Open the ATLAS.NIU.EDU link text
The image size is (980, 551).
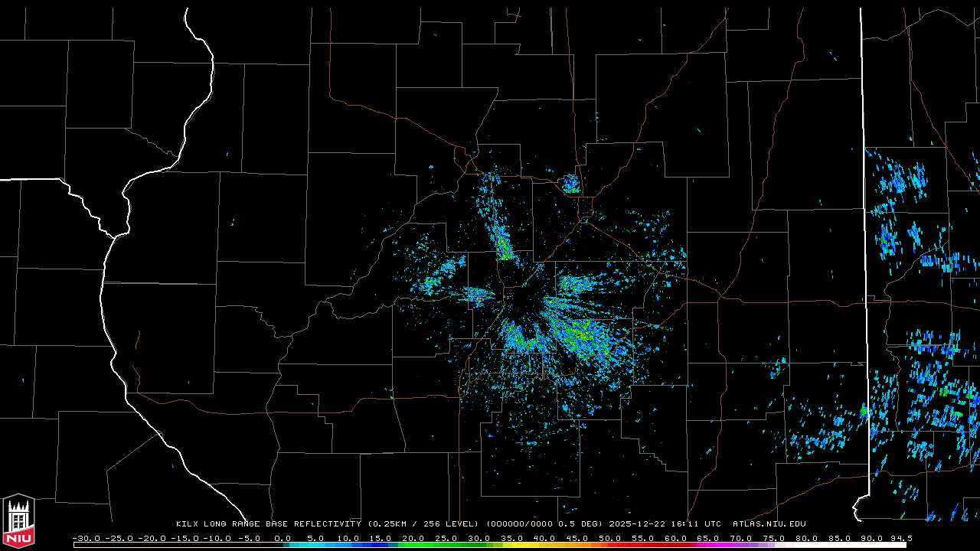(x=769, y=524)
